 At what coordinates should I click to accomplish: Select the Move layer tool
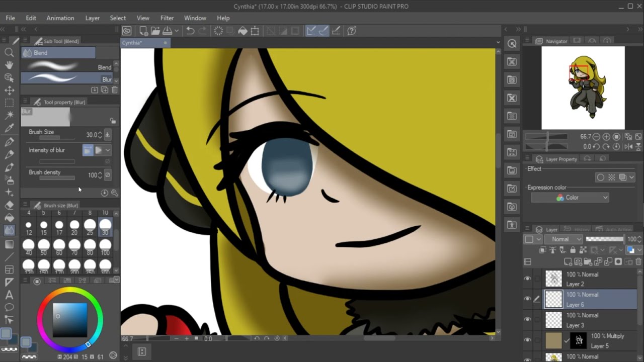point(9,90)
